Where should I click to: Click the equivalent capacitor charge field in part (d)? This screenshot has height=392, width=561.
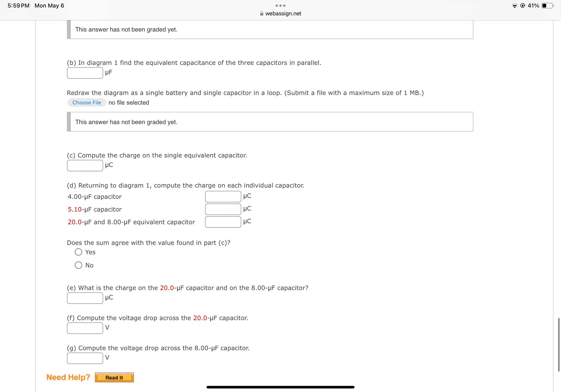pyautogui.click(x=223, y=222)
